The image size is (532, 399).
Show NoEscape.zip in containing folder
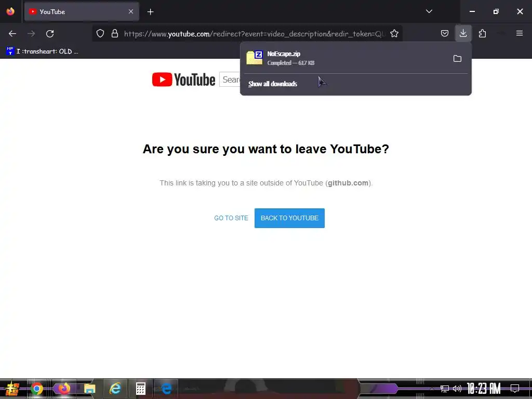pos(457,58)
